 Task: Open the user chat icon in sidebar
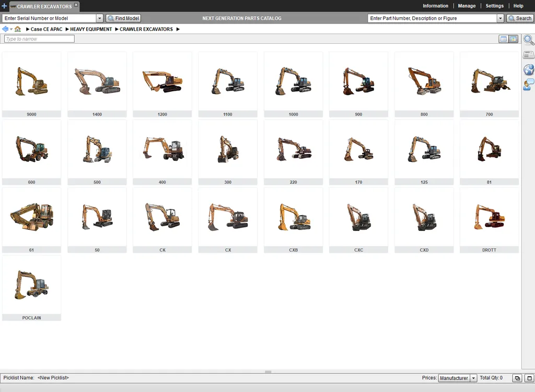[529, 84]
